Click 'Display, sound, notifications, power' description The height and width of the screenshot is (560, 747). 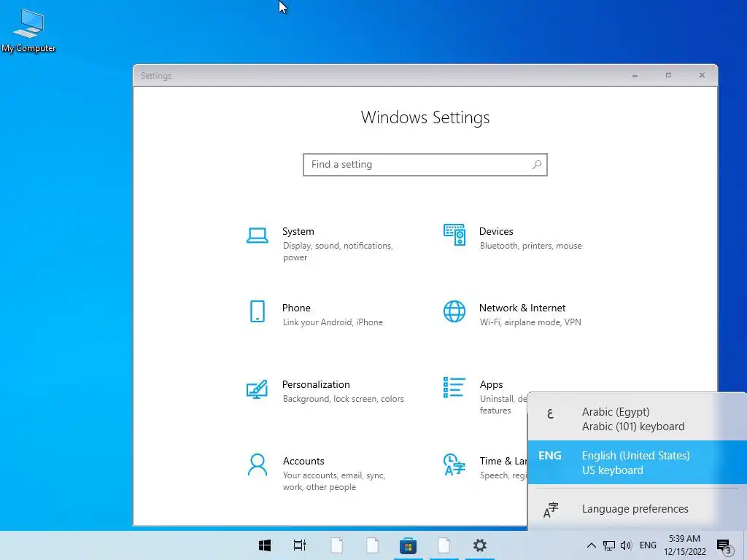[338, 252]
